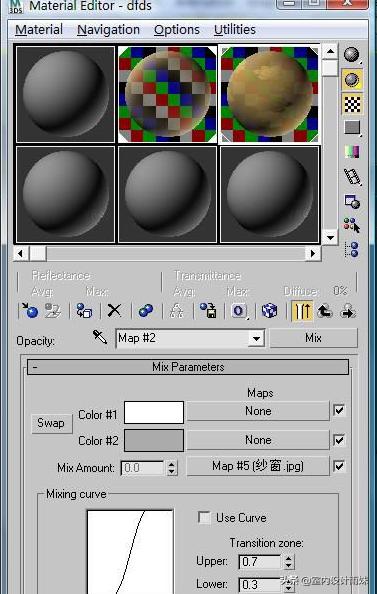
Task: Click the Make Material Copy icon
Action: click(145, 311)
